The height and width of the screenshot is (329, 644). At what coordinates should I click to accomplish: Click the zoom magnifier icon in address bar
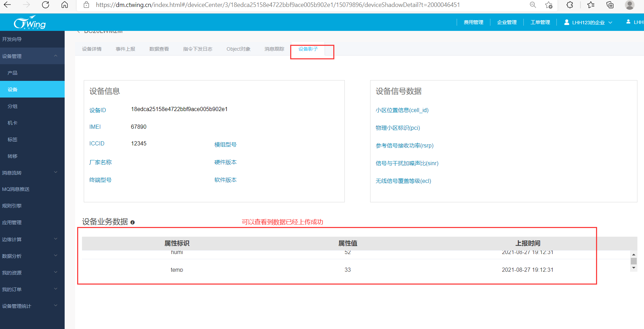532,5
